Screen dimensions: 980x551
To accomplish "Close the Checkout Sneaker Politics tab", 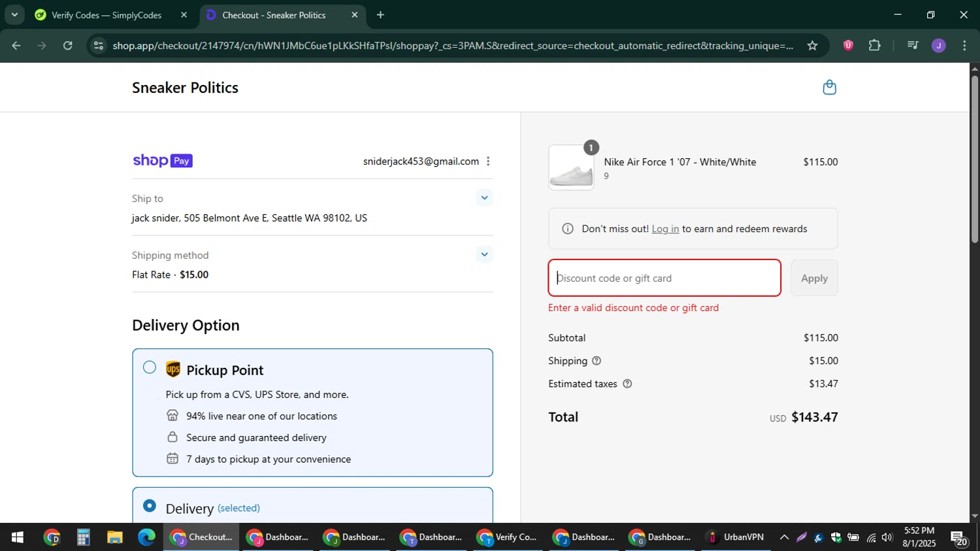I will [x=355, y=14].
